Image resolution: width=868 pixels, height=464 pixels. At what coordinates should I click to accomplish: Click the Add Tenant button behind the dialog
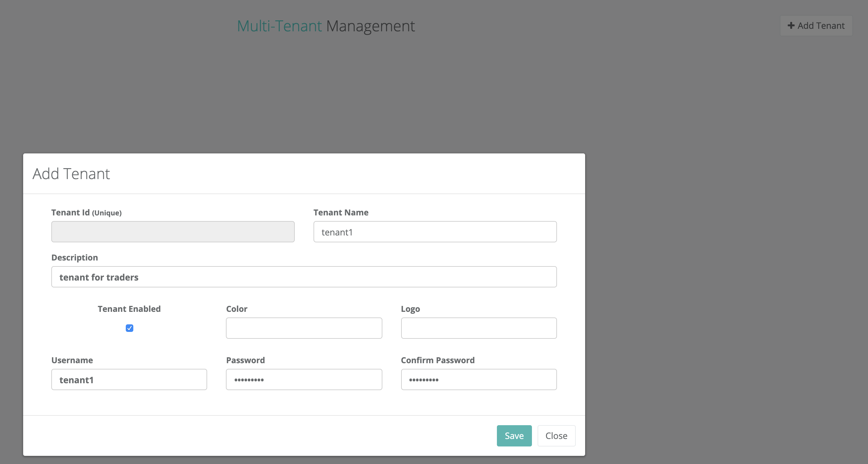click(816, 26)
